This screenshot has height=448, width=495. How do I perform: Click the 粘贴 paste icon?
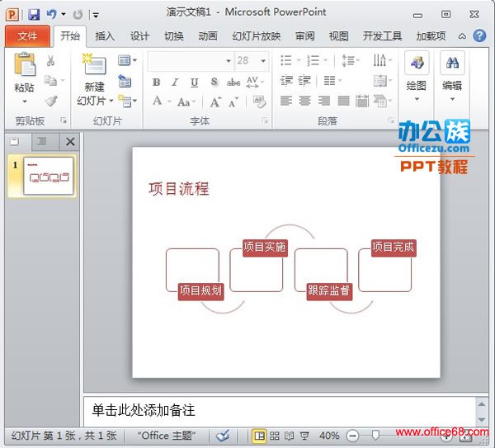[25, 64]
